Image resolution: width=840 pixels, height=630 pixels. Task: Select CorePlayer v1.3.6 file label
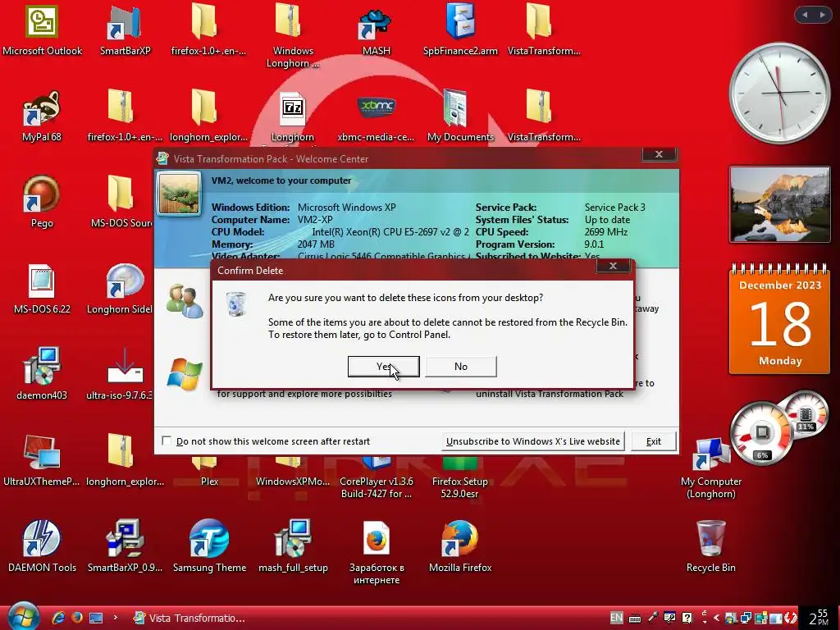[x=376, y=487]
